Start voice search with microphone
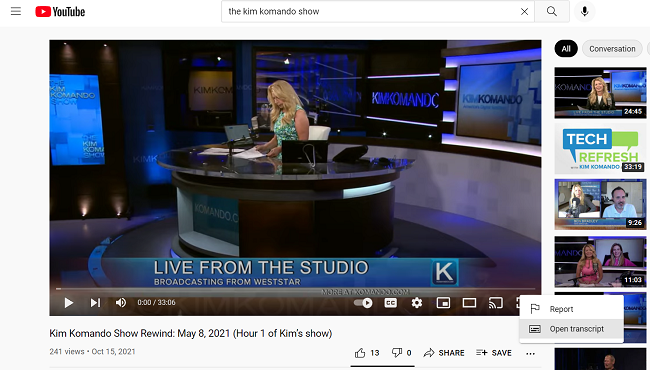650x370 pixels. [x=585, y=12]
